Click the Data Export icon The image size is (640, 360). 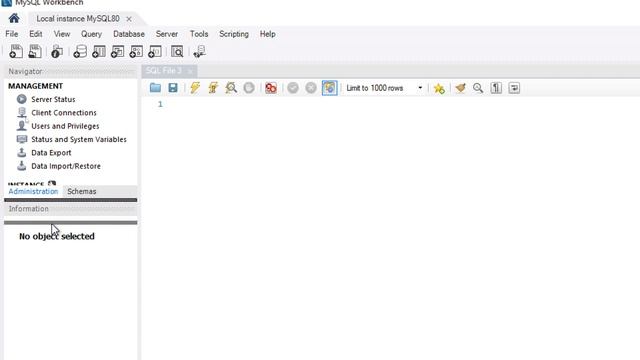(x=22, y=153)
